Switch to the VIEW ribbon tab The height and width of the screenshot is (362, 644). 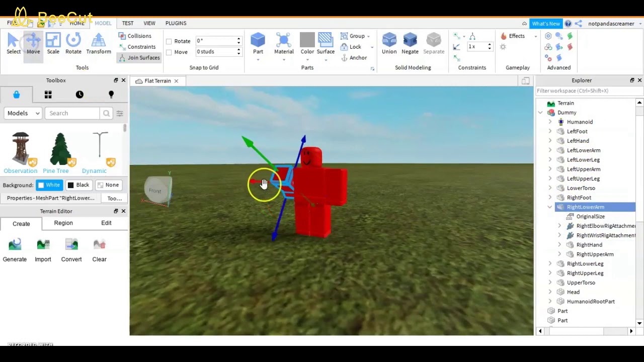tap(149, 23)
